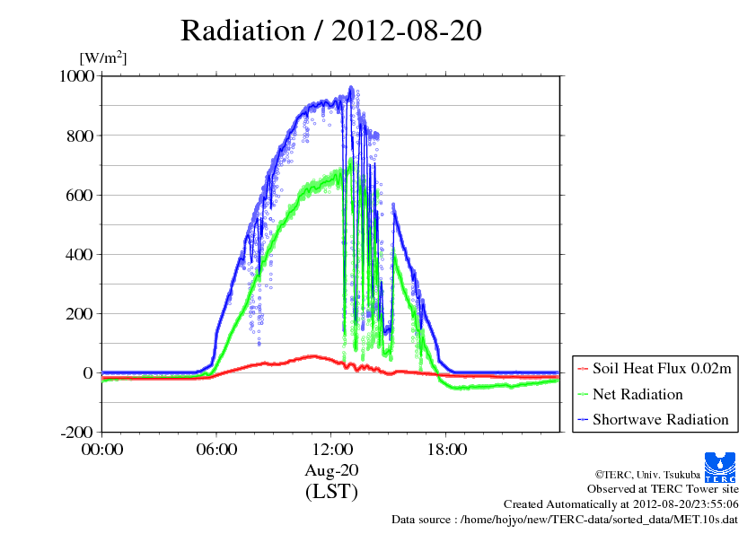Click the 'Soil Heat Flux 0.02m' legend label
The width and height of the screenshot is (756, 534).
(662, 369)
